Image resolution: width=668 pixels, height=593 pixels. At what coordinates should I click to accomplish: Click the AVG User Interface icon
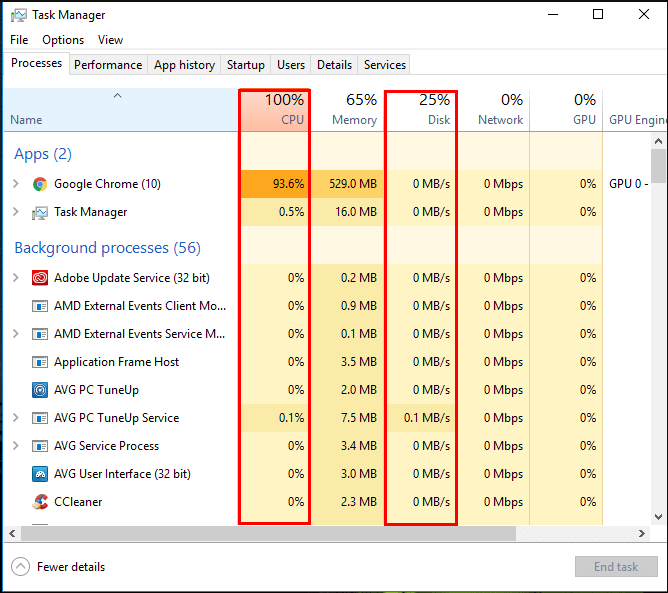[40, 474]
